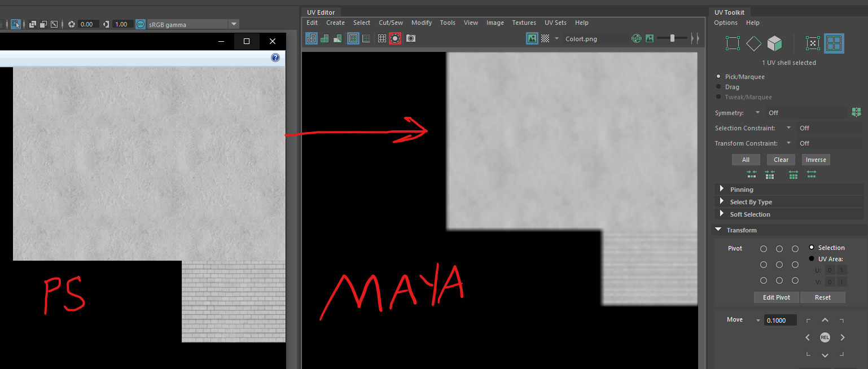Viewport: 868px width, 369px height.
Task: Toggle the display image icon
Action: [532, 38]
